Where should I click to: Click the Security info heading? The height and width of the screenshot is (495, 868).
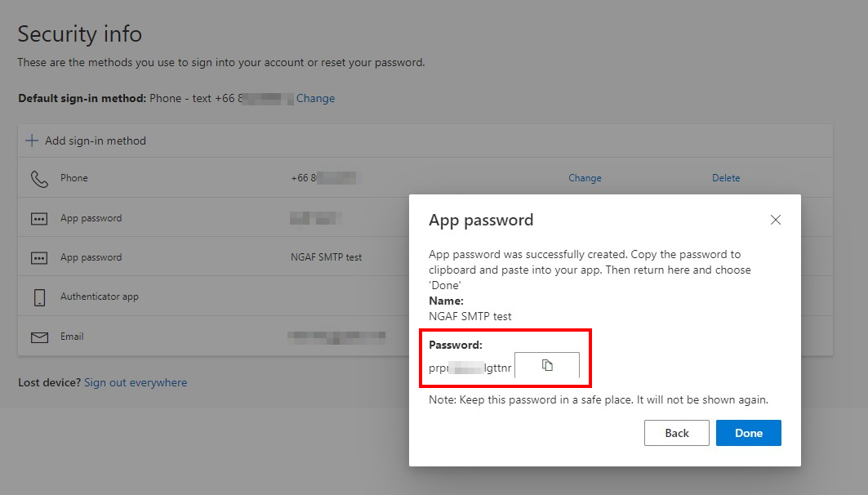point(80,34)
